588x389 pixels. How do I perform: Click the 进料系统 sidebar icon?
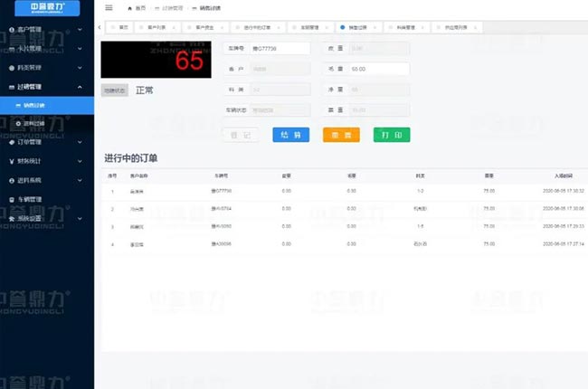12,180
